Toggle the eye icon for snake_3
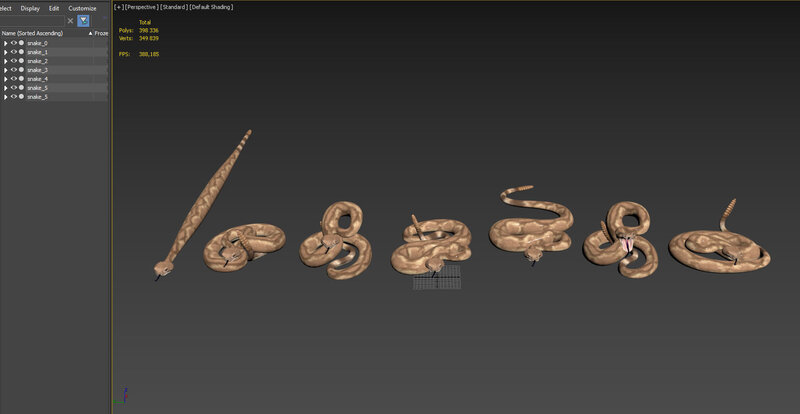Viewport: 800px width, 414px height. 13,70
